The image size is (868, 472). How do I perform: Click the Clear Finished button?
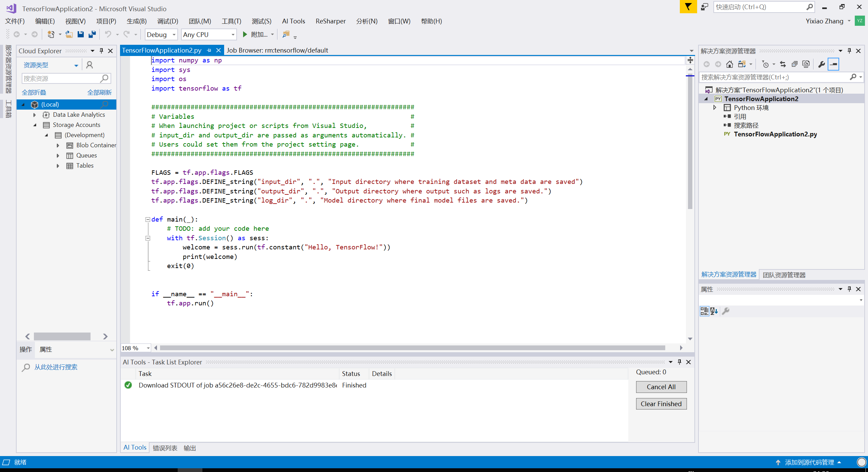(661, 404)
